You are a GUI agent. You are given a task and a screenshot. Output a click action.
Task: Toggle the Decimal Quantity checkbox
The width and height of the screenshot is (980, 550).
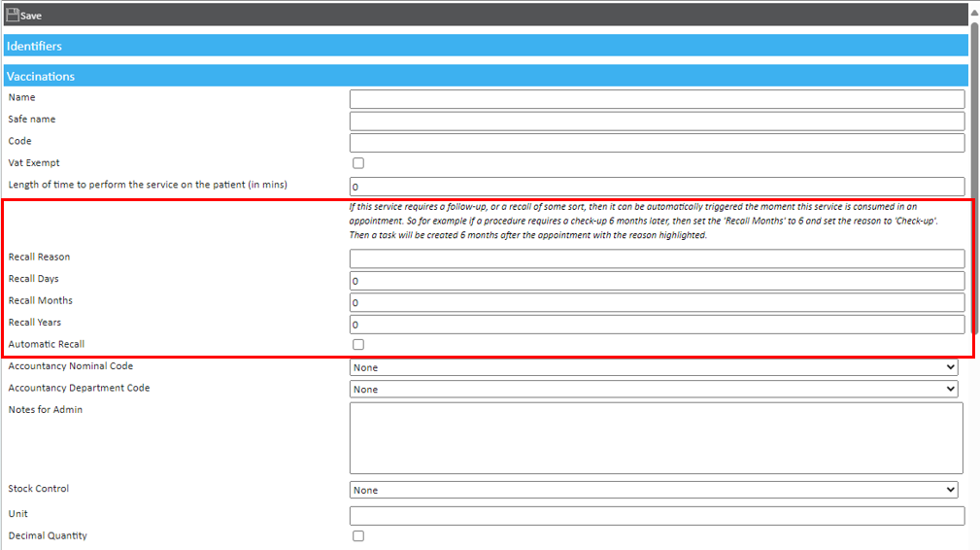click(358, 535)
